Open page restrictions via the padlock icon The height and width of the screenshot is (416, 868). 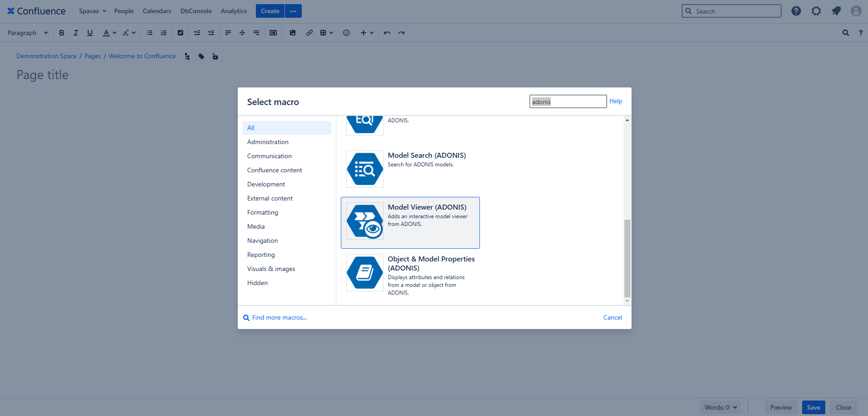click(x=215, y=56)
